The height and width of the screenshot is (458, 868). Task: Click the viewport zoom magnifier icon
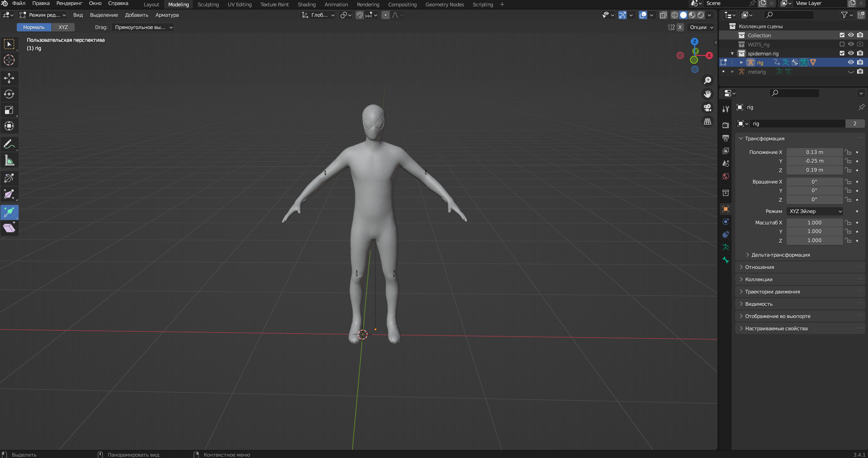[x=707, y=80]
